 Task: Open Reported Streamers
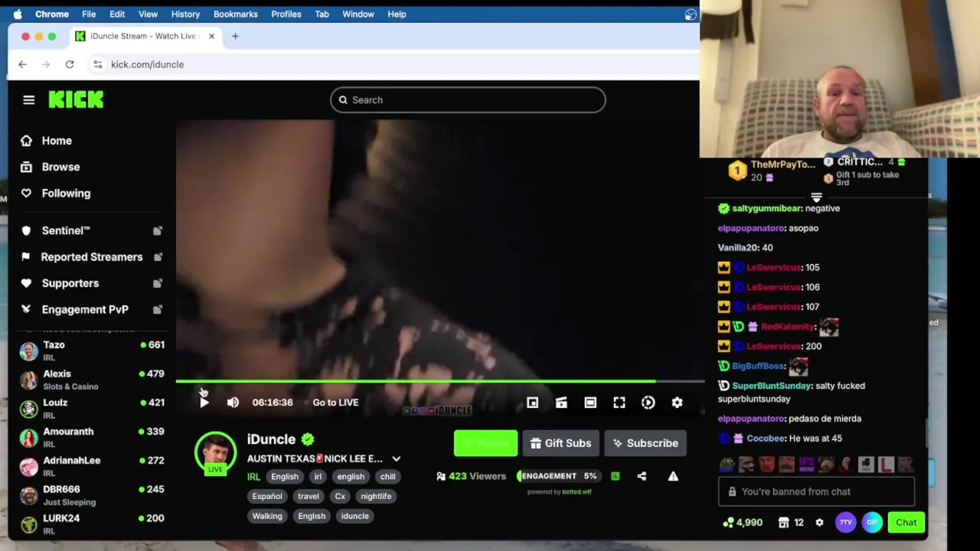(91, 257)
